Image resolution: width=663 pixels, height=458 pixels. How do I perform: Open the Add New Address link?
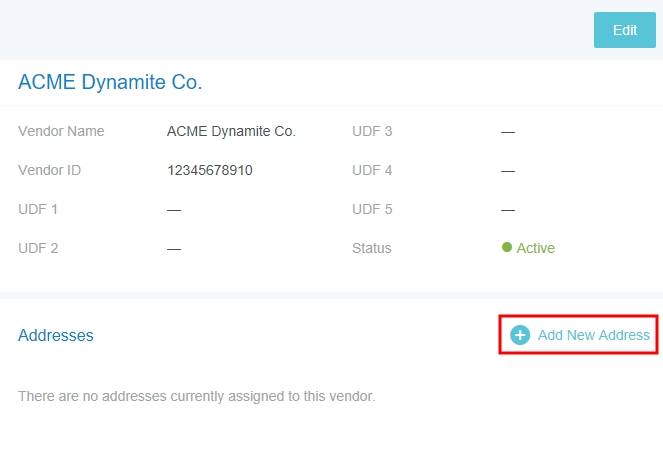coord(593,335)
